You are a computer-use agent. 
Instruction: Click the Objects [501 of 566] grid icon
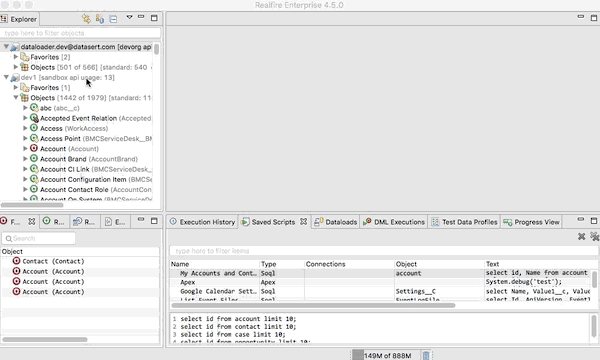tap(24, 67)
